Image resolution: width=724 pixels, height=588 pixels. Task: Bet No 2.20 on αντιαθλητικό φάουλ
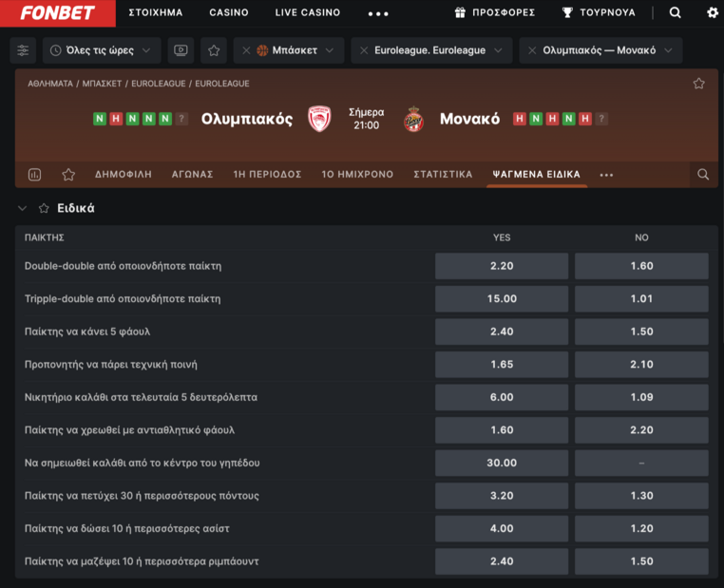pyautogui.click(x=641, y=429)
